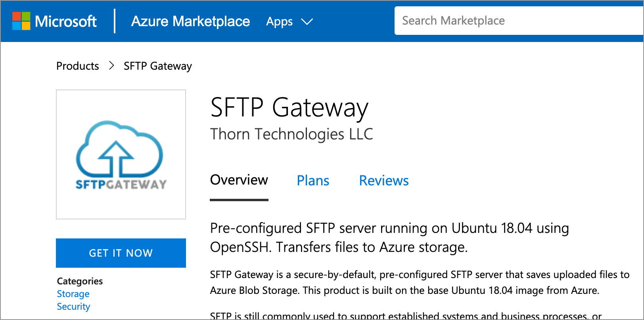Image resolution: width=644 pixels, height=320 pixels.
Task: Open the Reviews tab
Action: (383, 181)
